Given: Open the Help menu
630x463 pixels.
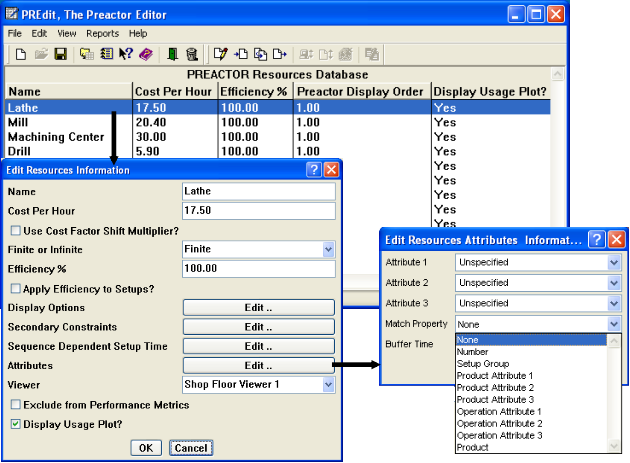Looking at the screenshot, I should [x=138, y=33].
